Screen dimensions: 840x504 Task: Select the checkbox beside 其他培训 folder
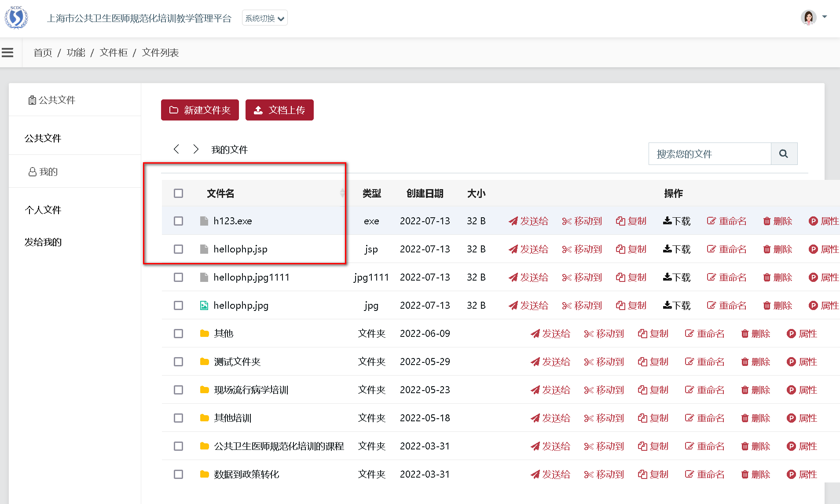[x=178, y=418]
